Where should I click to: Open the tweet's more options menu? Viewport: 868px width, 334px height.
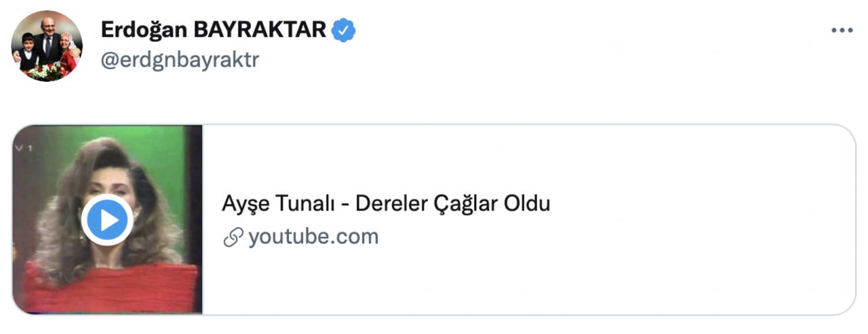click(842, 30)
